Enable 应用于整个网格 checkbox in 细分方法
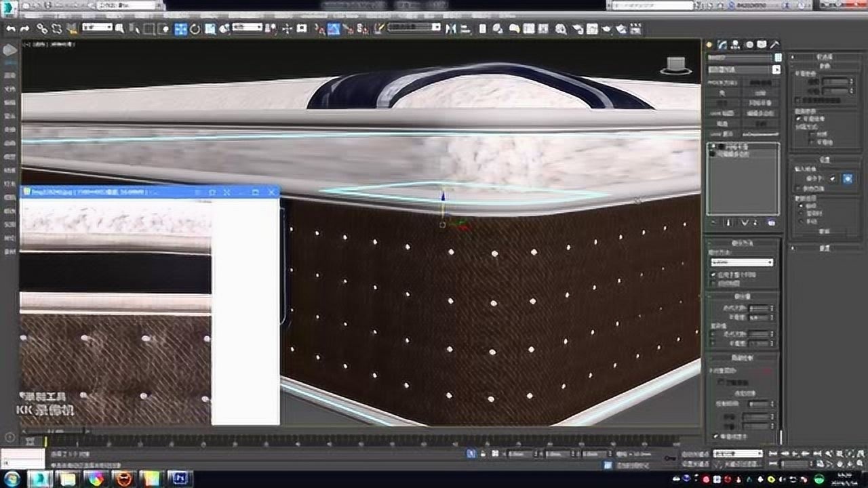 pyautogui.click(x=713, y=274)
